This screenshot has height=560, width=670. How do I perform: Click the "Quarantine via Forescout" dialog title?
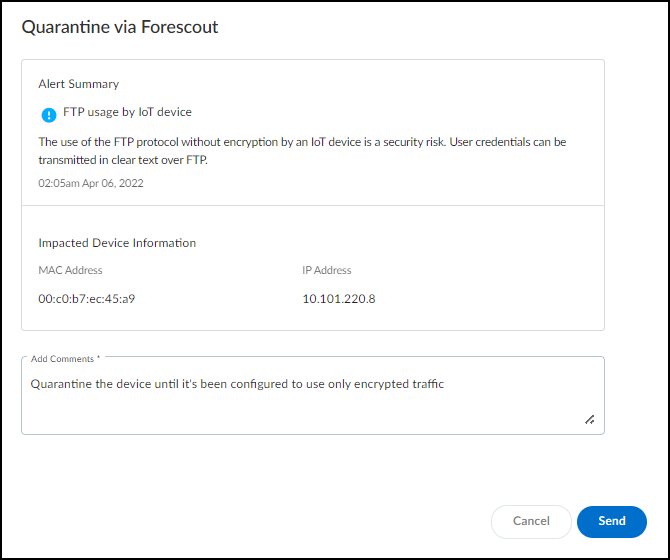click(120, 27)
